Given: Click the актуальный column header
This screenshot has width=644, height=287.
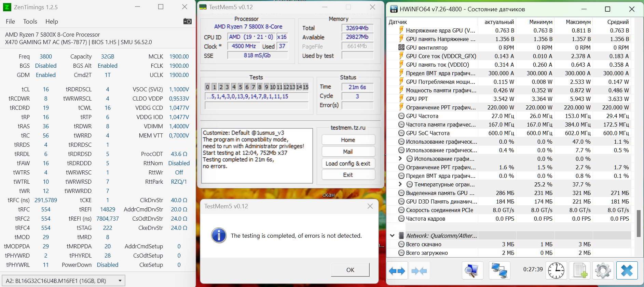Looking at the screenshot, I should point(499,22).
